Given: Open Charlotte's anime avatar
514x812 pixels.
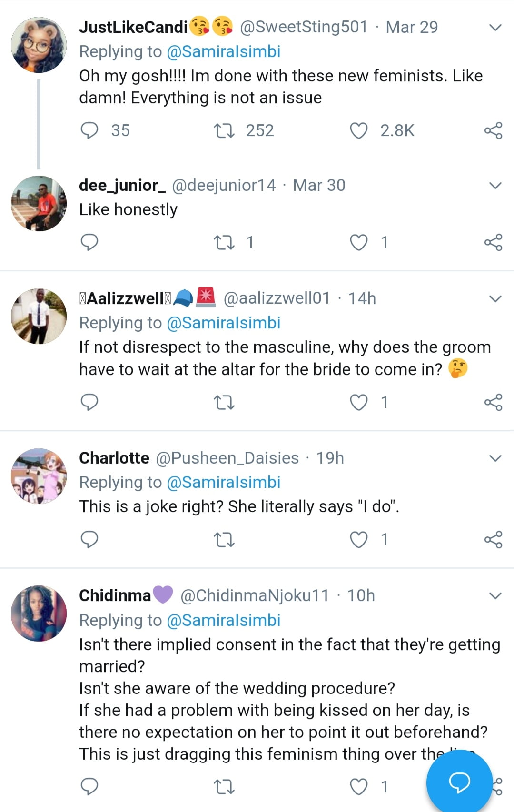Looking at the screenshot, I should pyautogui.click(x=39, y=476).
